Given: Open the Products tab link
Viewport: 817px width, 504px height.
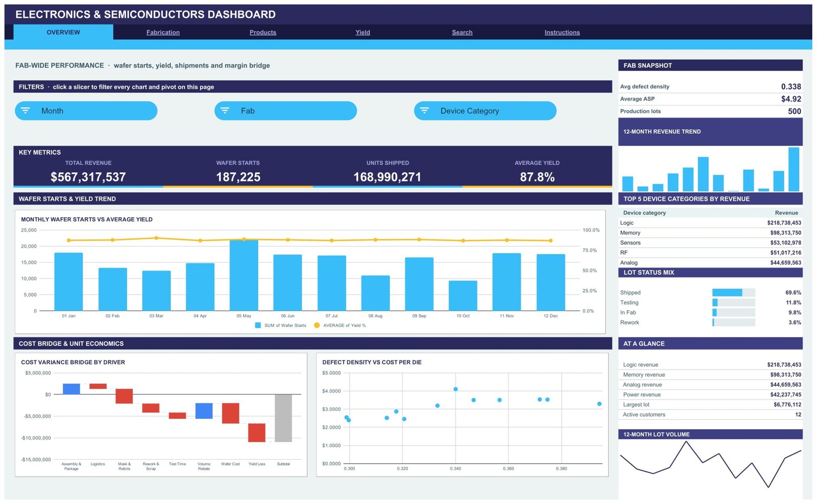Looking at the screenshot, I should point(263,32).
